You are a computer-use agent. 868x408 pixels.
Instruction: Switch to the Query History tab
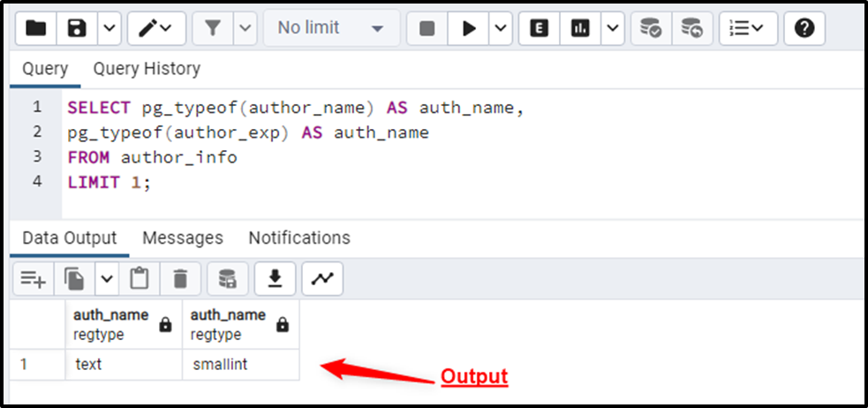tap(147, 69)
